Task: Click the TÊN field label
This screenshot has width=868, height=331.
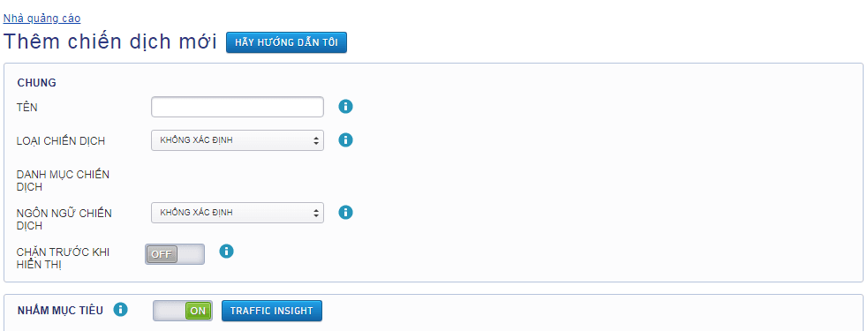Action: coord(27,108)
